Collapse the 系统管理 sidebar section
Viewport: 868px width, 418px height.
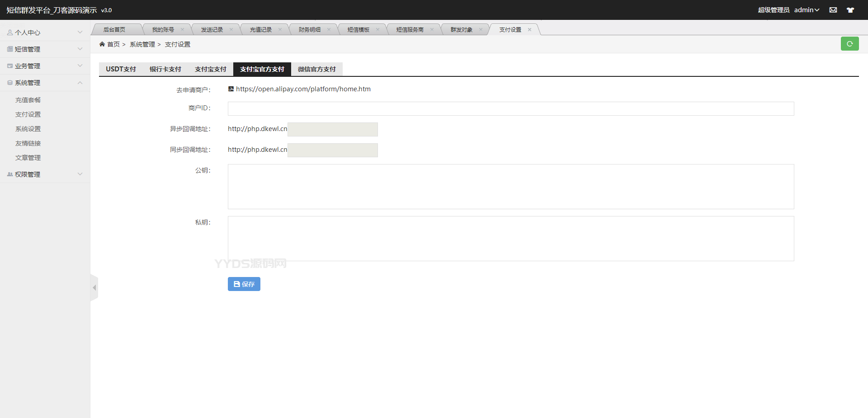tap(45, 83)
